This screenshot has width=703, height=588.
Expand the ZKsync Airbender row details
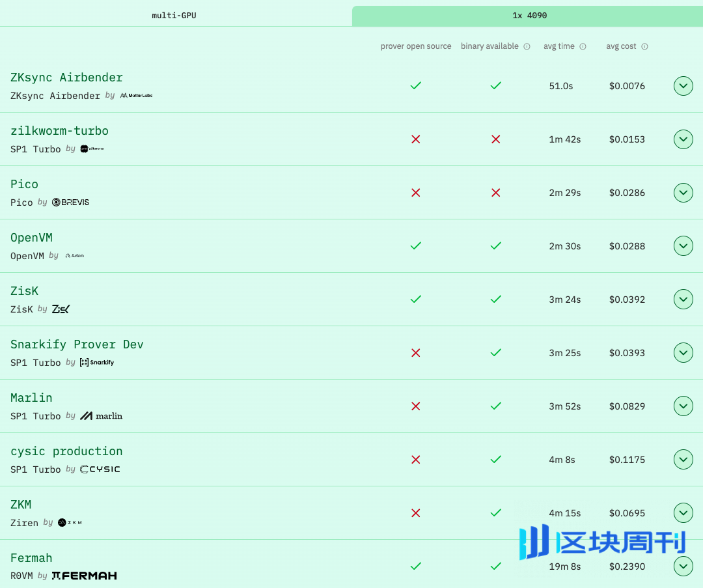click(x=683, y=85)
